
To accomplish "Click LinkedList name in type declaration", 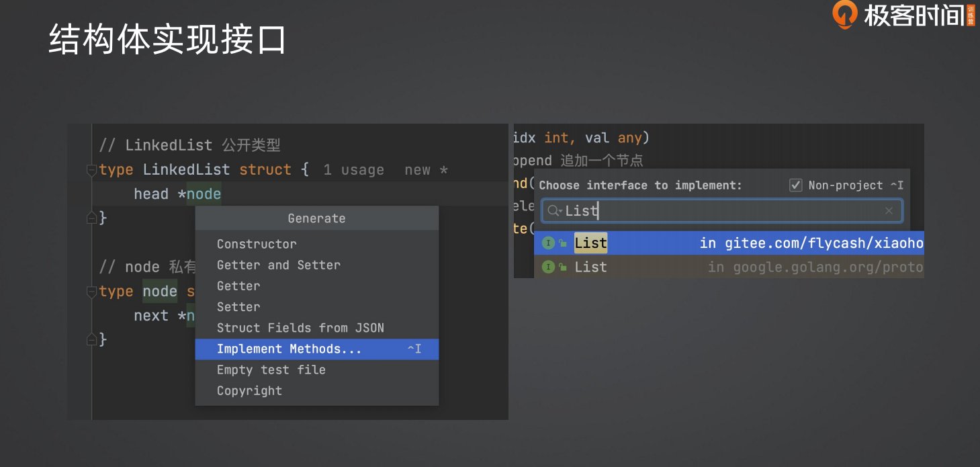I will coord(186,170).
